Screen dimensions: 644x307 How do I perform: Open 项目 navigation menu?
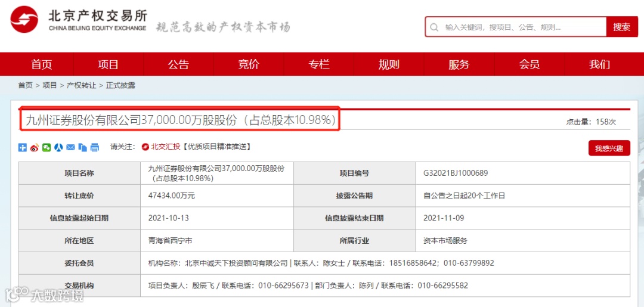tap(108, 64)
